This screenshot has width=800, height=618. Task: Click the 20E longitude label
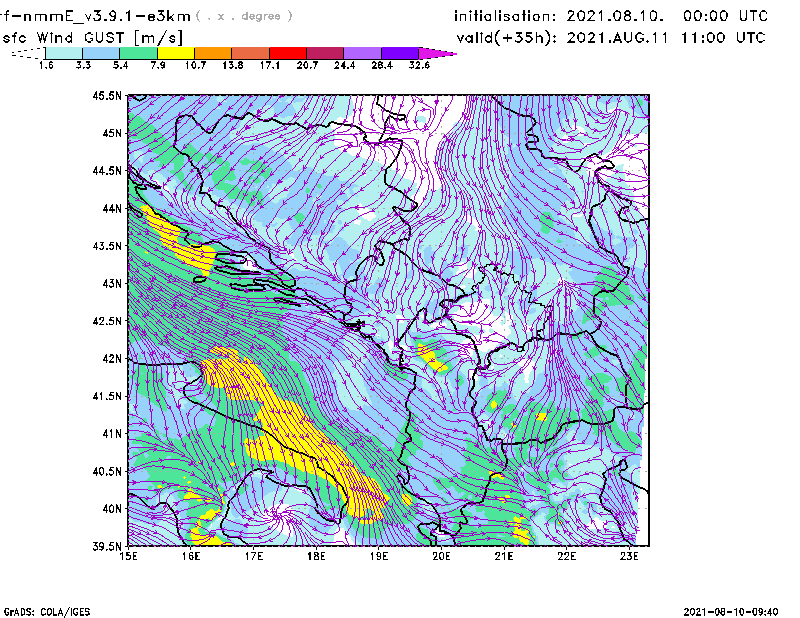click(x=441, y=556)
